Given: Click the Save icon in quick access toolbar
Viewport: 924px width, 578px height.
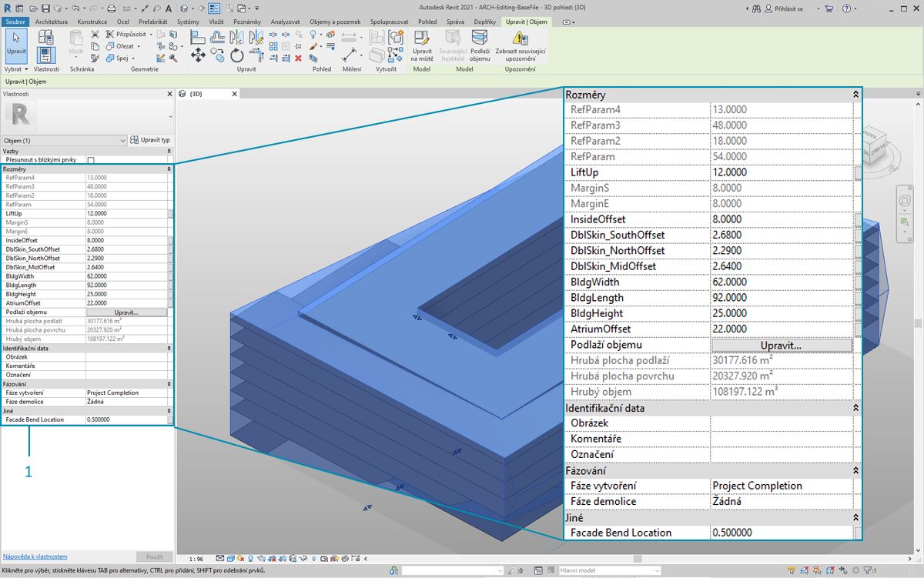Looking at the screenshot, I should (46, 8).
